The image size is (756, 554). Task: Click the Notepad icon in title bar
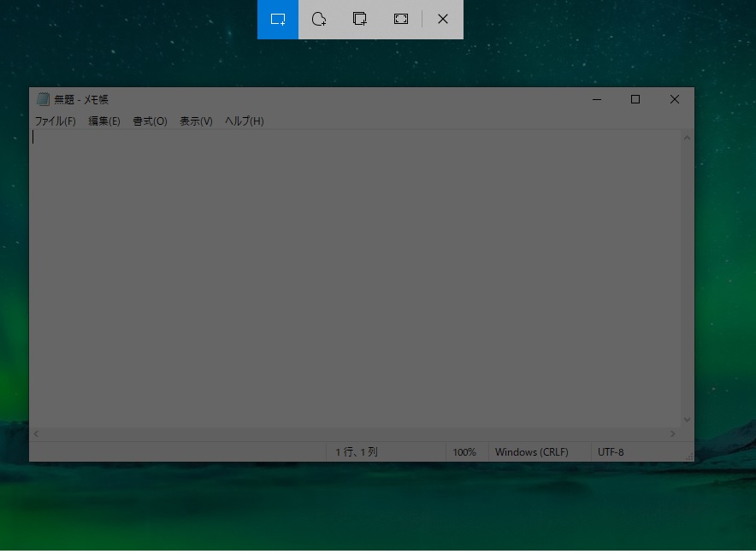(x=43, y=99)
